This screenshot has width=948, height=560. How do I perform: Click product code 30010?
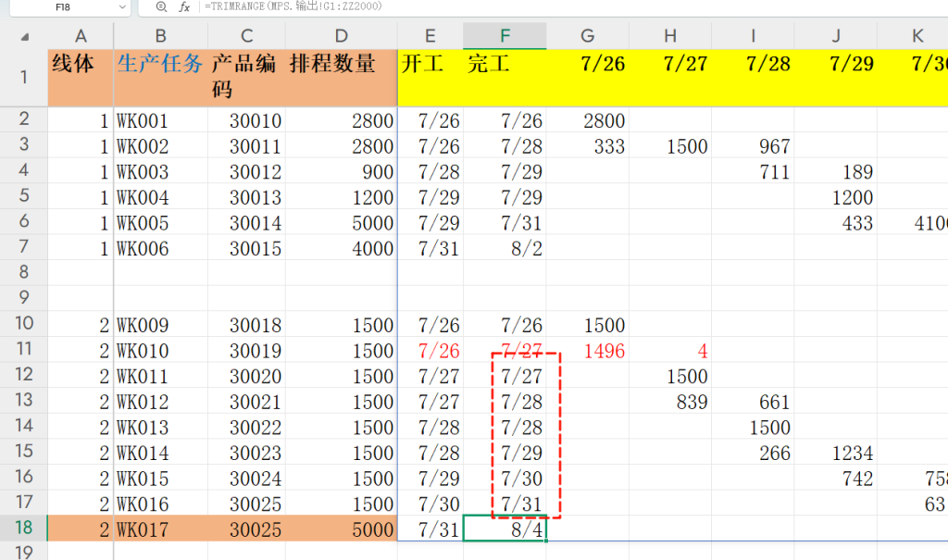[246, 120]
